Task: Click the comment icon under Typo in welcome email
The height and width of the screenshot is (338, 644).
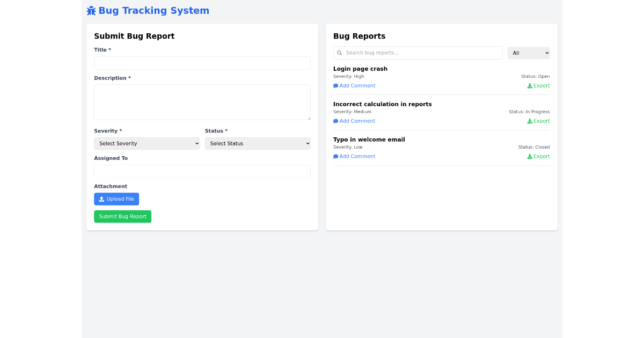Action: point(335,156)
